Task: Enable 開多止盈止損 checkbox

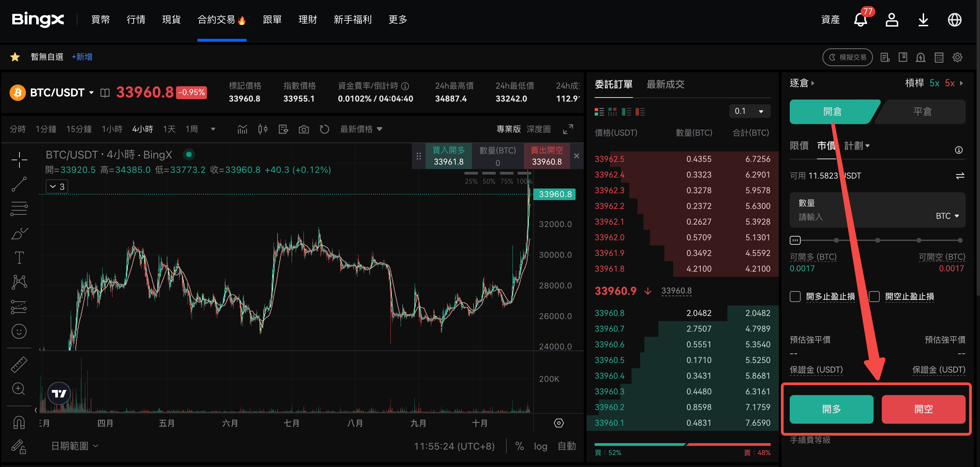Action: point(795,296)
